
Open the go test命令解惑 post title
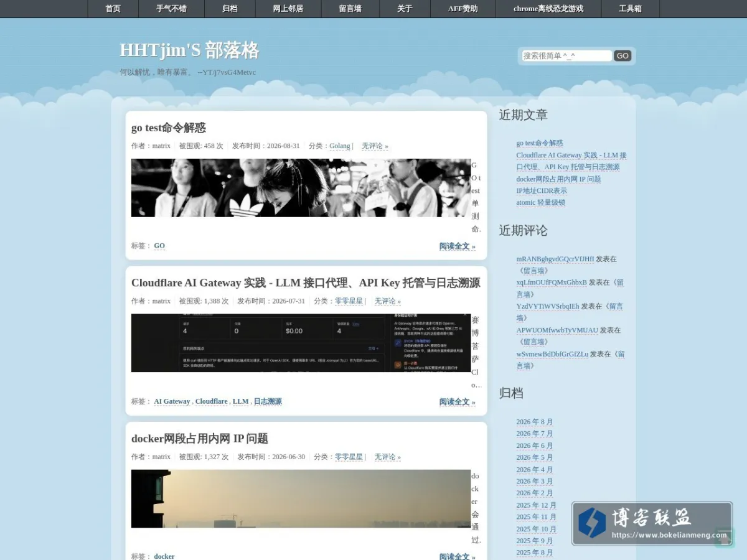click(x=169, y=128)
